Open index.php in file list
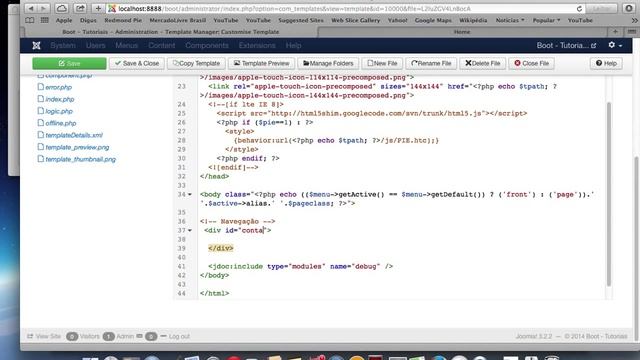This screenshot has height=360, width=640. tap(60, 99)
